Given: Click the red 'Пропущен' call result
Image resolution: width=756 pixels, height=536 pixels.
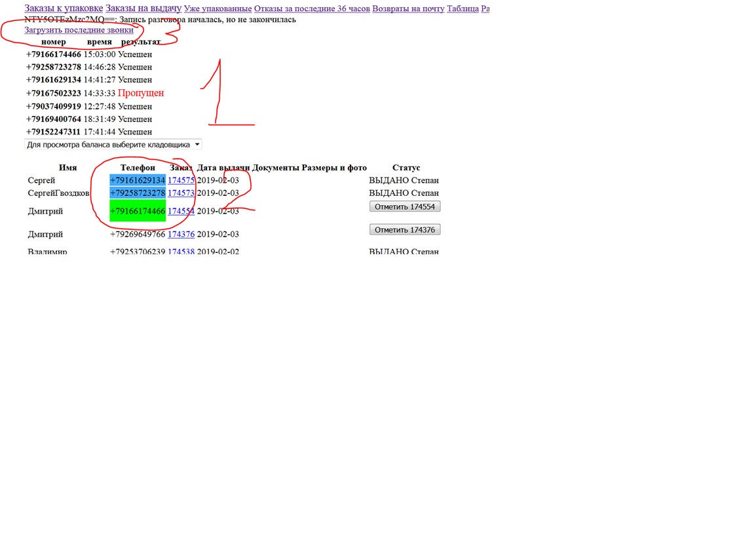Looking at the screenshot, I should click(x=141, y=93).
